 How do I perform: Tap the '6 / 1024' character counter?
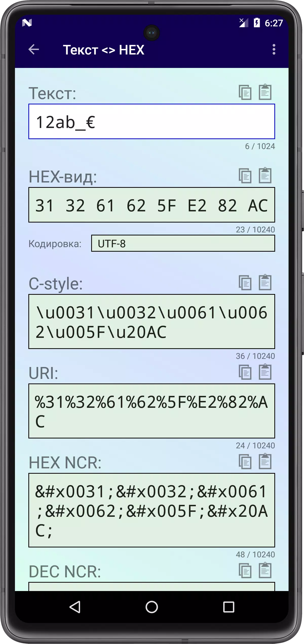pyautogui.click(x=260, y=146)
